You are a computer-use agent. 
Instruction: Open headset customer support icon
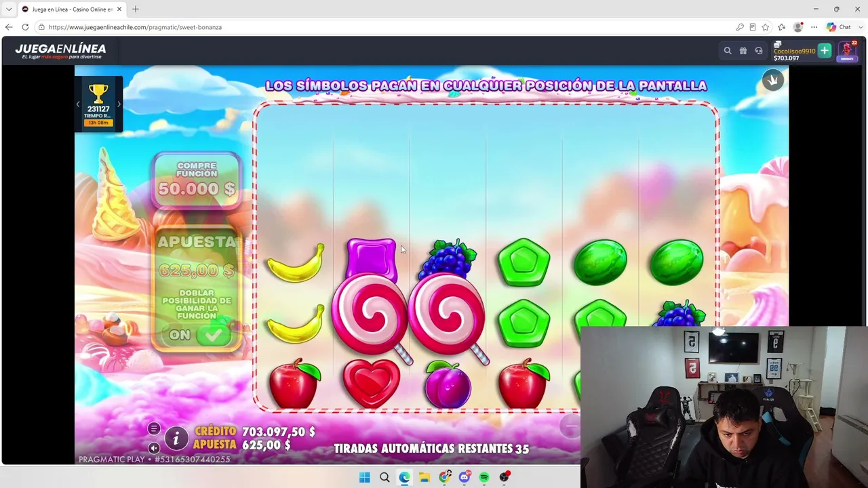[x=759, y=50]
